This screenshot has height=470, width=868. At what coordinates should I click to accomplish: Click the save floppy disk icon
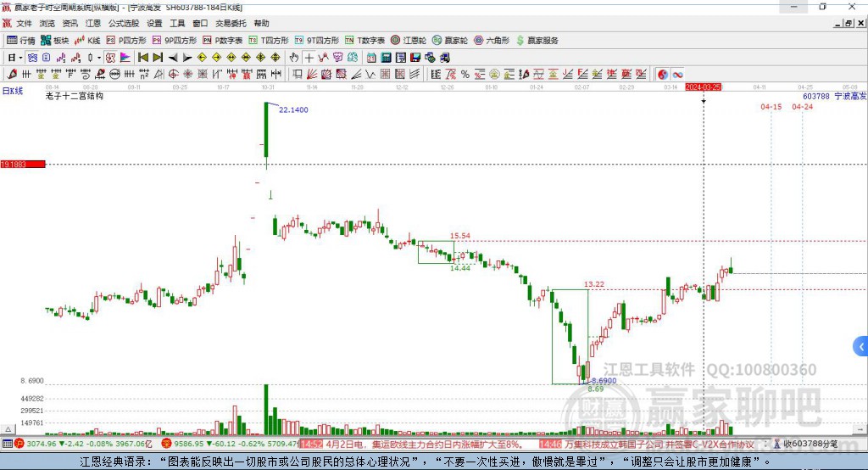pos(415,58)
